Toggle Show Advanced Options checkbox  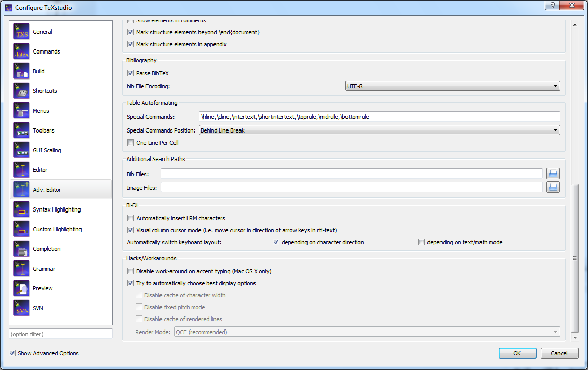coord(12,353)
